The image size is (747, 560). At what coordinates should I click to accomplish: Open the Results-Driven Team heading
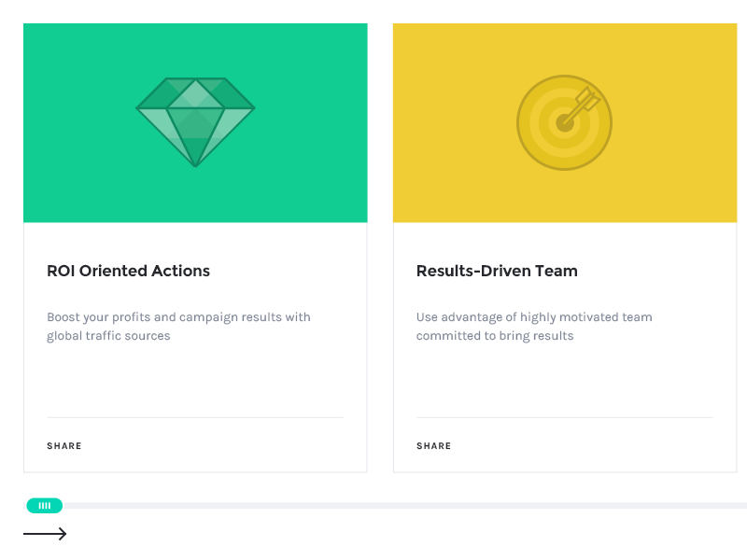497,271
